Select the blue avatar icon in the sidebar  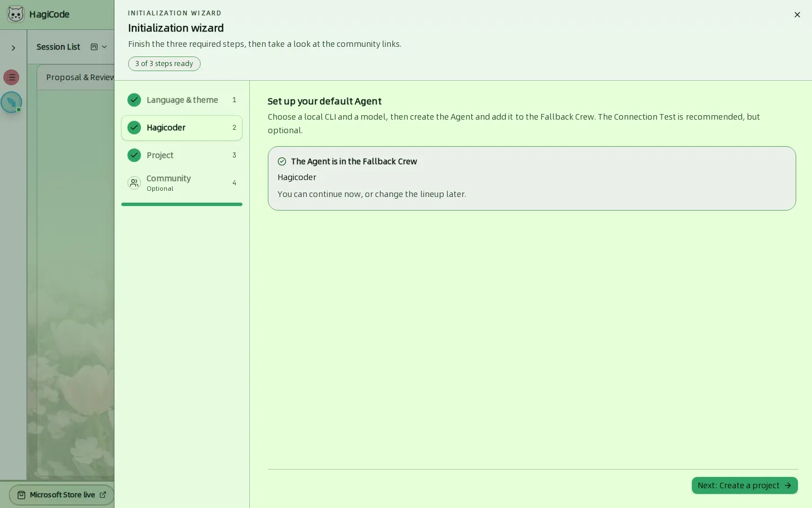pyautogui.click(x=11, y=102)
